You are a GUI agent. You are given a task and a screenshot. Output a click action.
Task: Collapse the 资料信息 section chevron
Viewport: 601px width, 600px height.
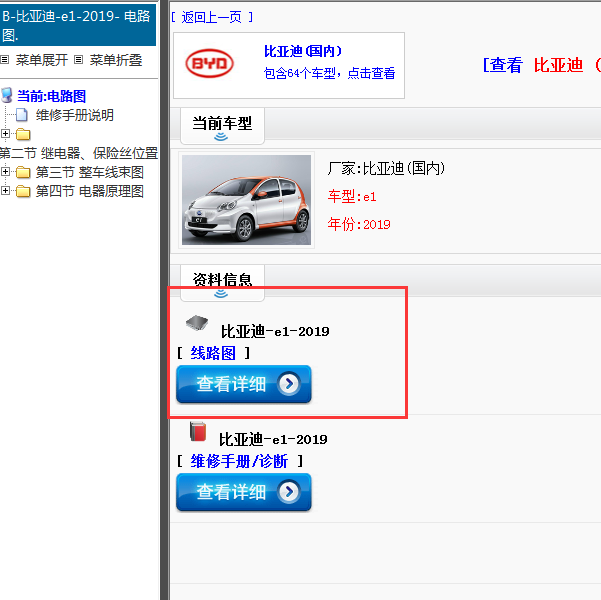[221, 294]
